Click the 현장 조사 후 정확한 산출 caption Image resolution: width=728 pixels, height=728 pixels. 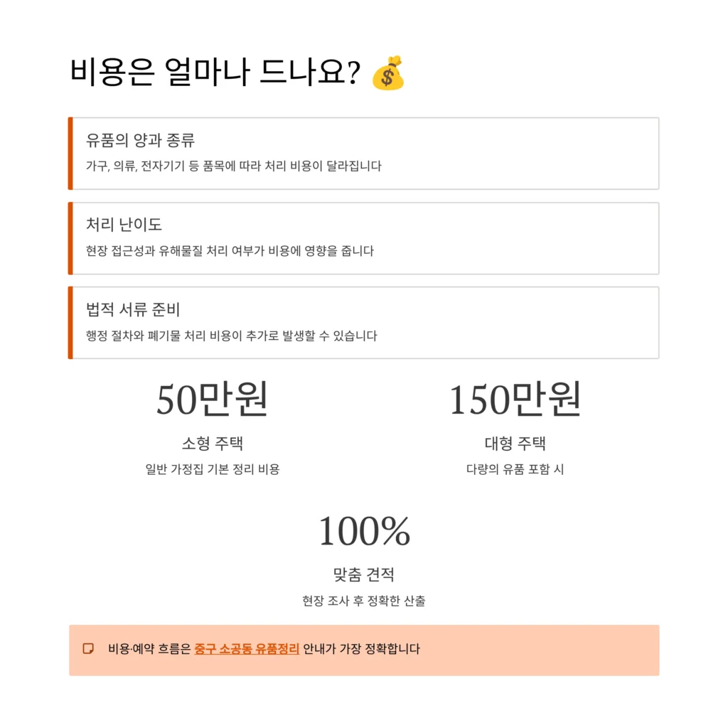coord(364,601)
